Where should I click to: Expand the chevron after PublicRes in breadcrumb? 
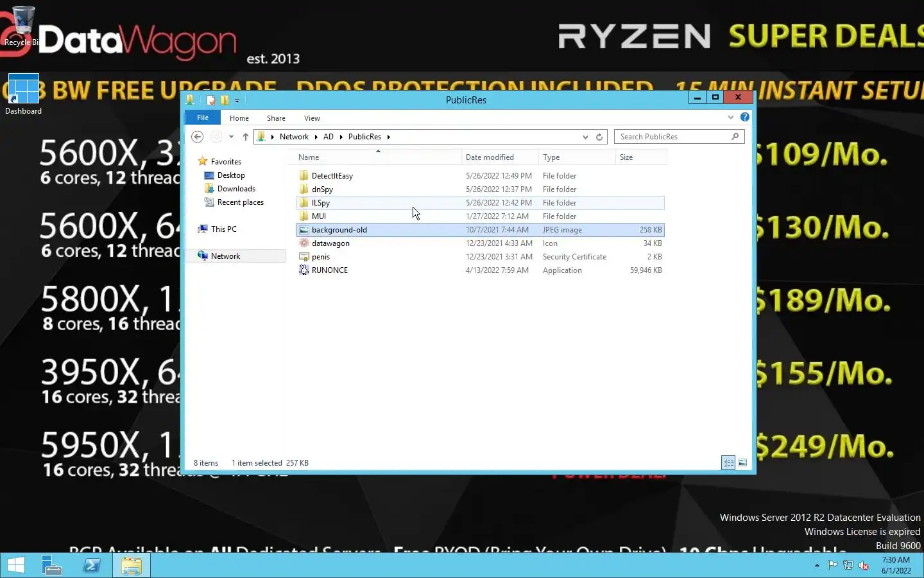pyautogui.click(x=388, y=137)
